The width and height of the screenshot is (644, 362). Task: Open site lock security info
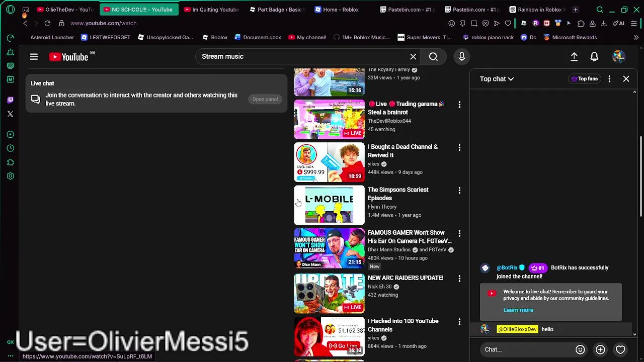tap(61, 23)
